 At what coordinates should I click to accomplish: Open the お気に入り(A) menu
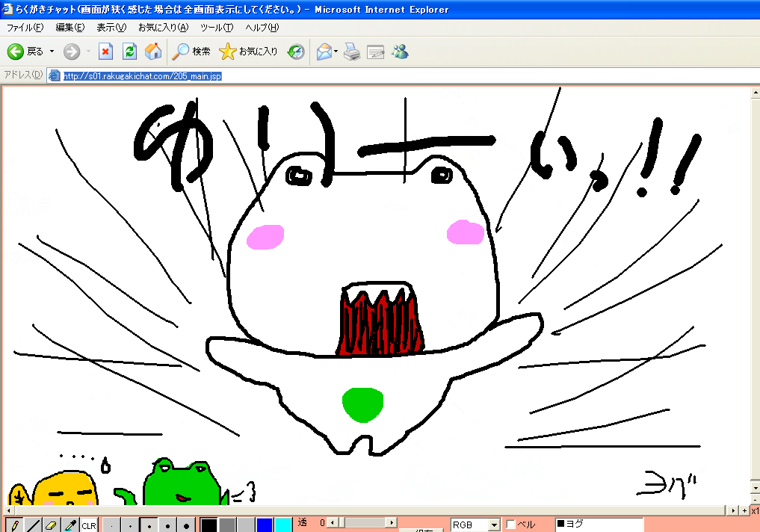(x=164, y=28)
